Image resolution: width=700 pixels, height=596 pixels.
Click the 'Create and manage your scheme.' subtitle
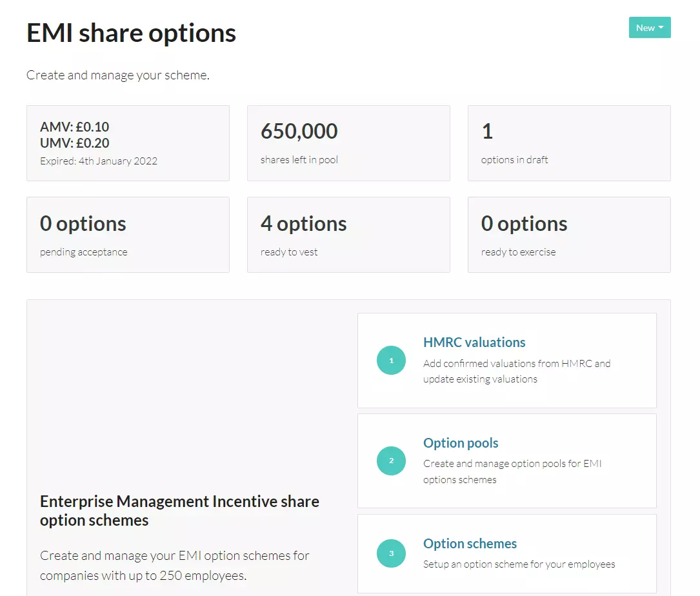(118, 75)
